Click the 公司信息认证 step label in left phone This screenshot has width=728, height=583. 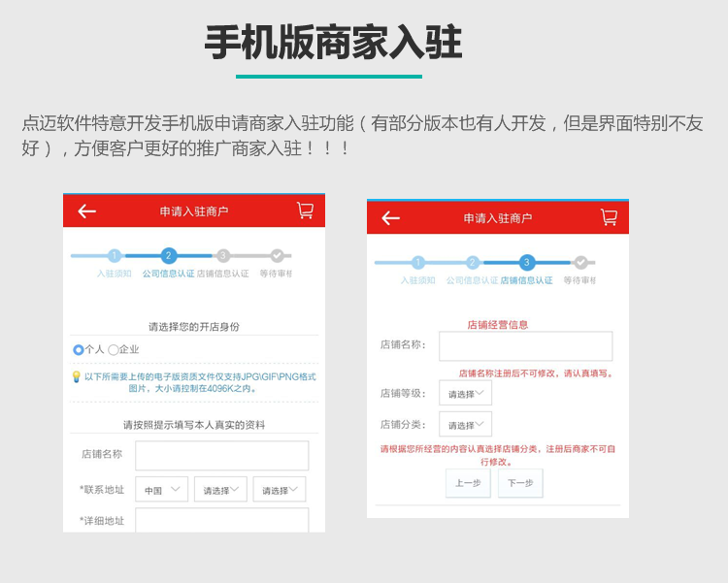coord(168,274)
